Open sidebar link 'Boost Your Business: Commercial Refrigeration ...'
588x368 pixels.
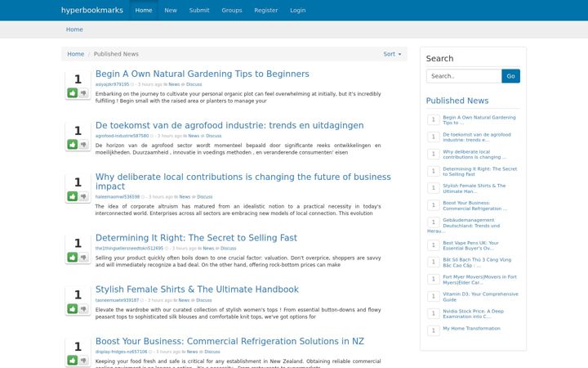pos(474,206)
